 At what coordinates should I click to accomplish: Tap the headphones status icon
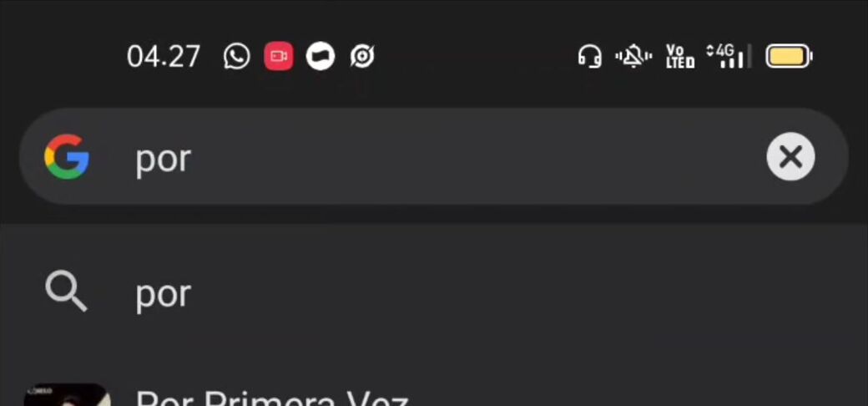(x=589, y=57)
